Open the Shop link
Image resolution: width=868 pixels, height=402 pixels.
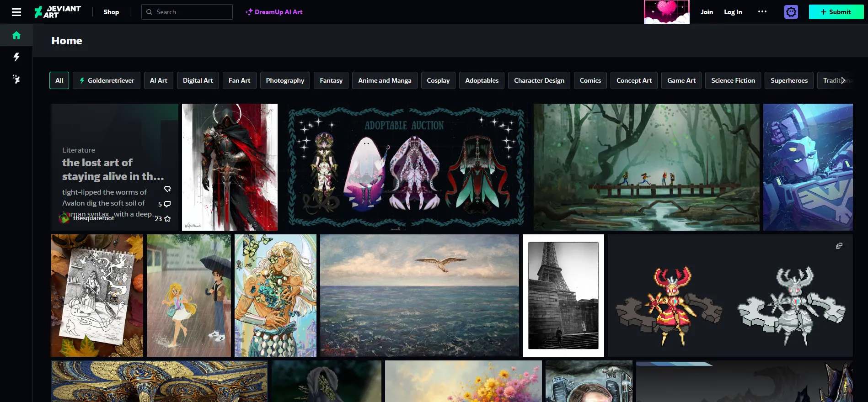click(111, 12)
